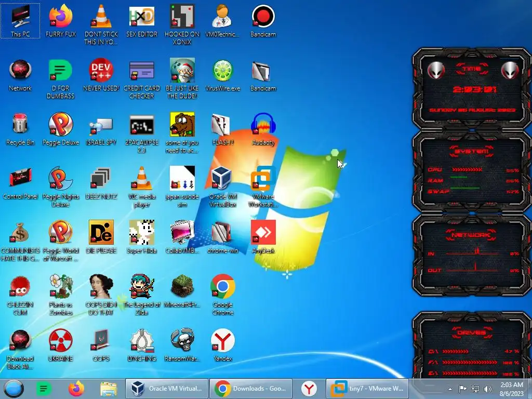The width and height of the screenshot is (532, 399).
Task: Select the HxD hex editor desktop icon
Action: [x=141, y=21]
